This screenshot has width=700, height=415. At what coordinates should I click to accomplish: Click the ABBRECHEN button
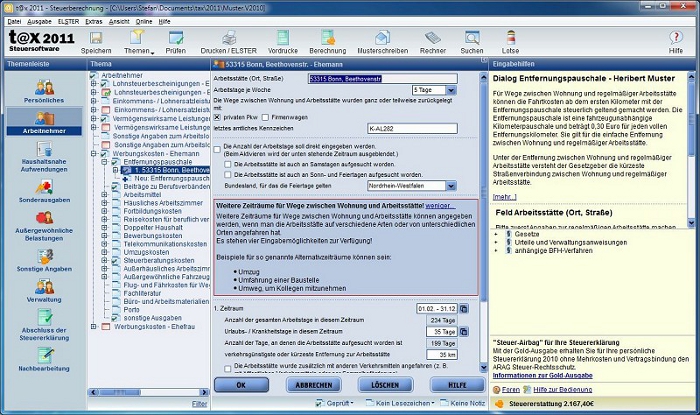point(313,385)
